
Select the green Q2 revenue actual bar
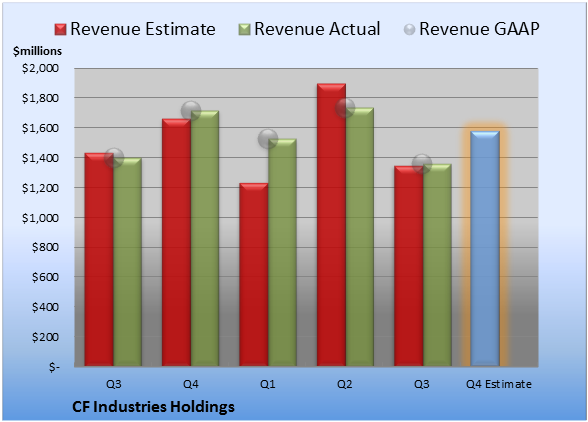[x=360, y=237]
